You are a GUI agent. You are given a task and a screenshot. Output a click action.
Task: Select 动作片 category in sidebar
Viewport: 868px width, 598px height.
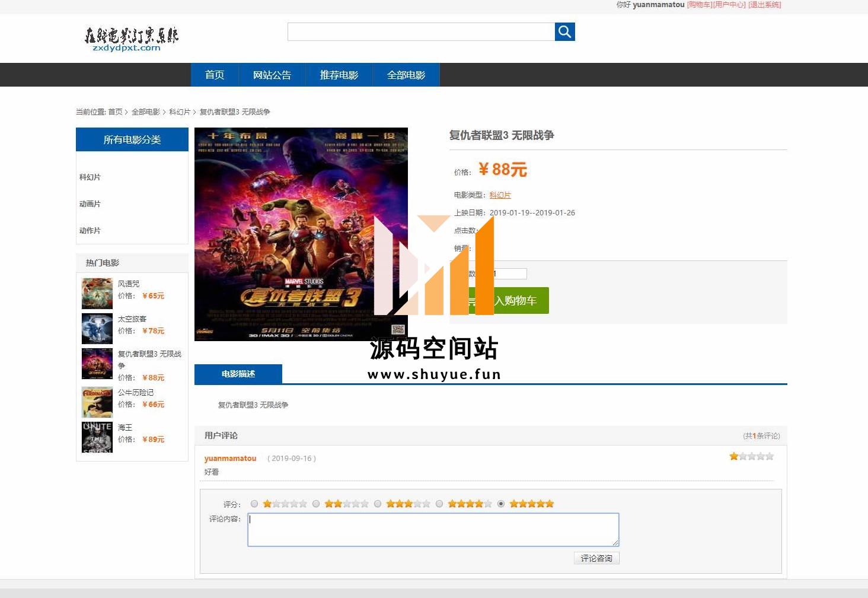click(x=90, y=231)
